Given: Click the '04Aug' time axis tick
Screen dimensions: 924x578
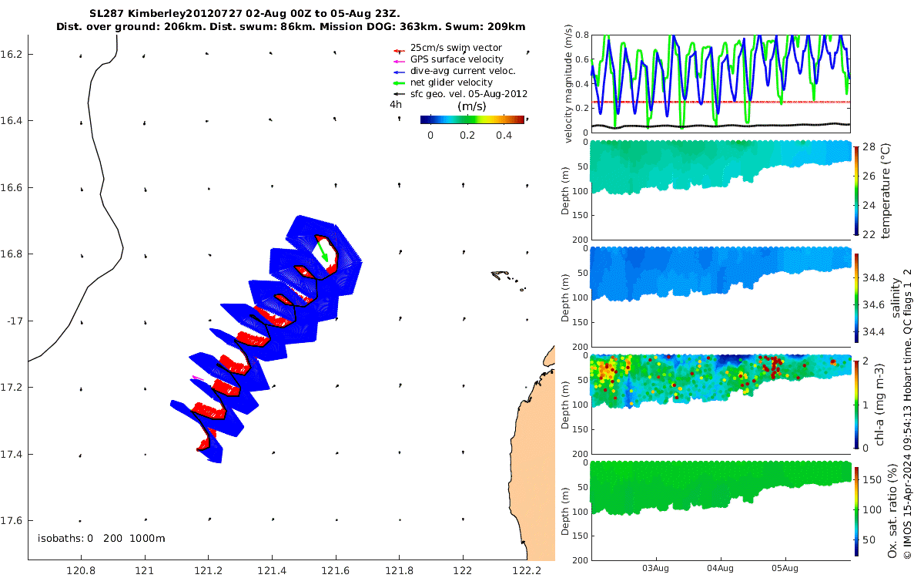Looking at the screenshot, I should [721, 568].
